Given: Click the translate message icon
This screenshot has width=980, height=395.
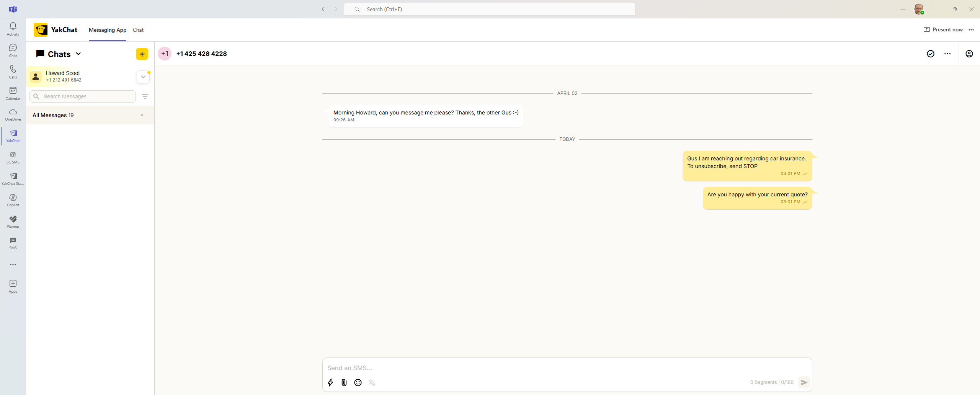Looking at the screenshot, I should point(372,382).
